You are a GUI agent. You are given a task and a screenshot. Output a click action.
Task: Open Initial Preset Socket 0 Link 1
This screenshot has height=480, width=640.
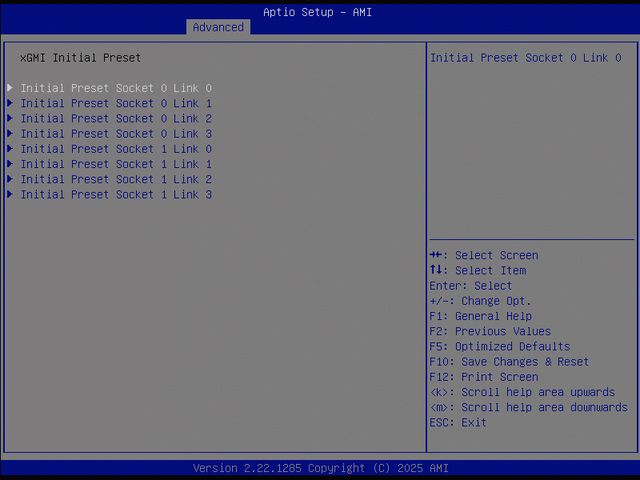116,103
